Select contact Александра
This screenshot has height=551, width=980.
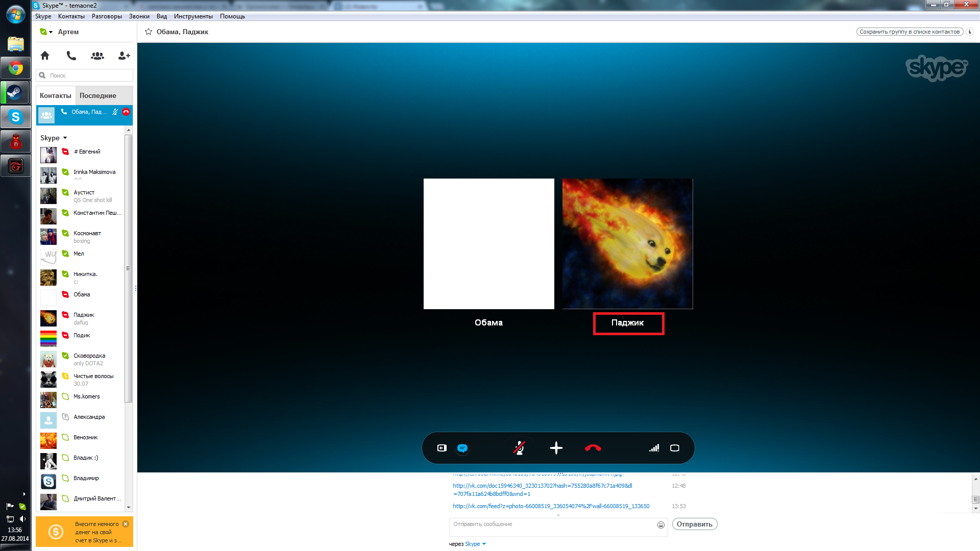point(81,420)
